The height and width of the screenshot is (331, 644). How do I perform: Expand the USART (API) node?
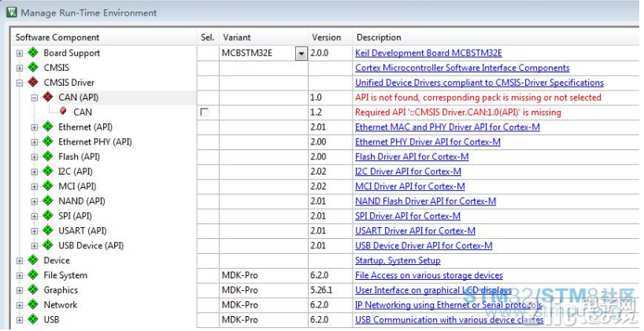[35, 231]
